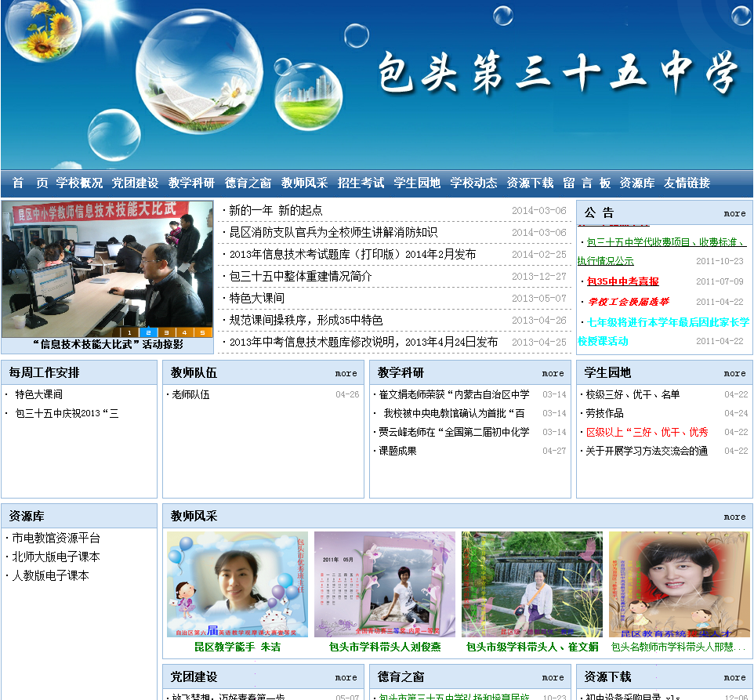Open red announcement 包35中中考喜报

(623, 281)
